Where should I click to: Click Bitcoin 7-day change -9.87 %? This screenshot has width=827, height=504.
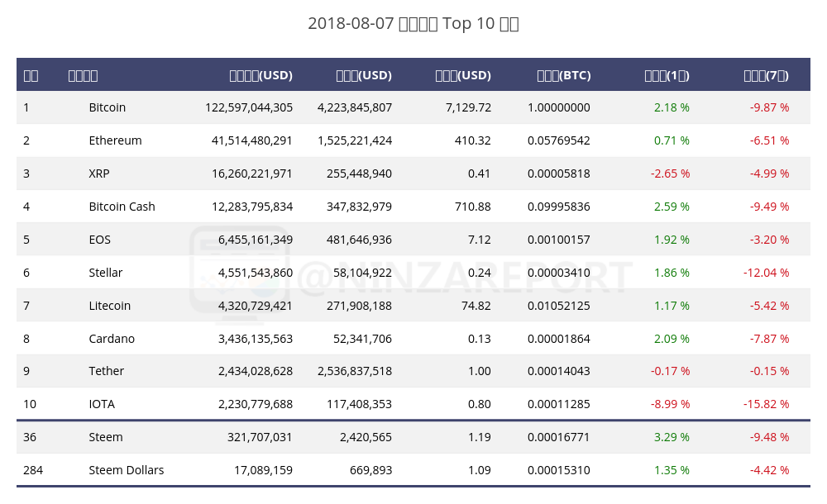coord(769,107)
